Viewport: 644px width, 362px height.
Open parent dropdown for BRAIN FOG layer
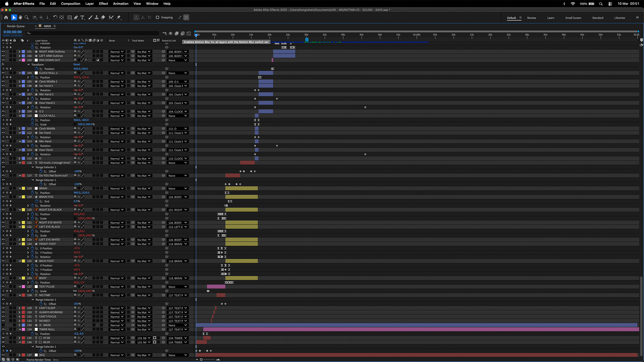pos(177,197)
